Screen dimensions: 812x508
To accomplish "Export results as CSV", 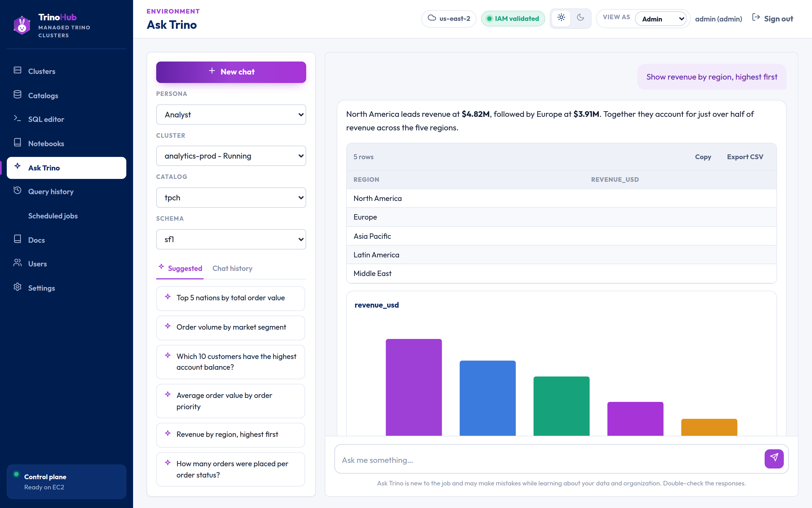I will (x=745, y=157).
